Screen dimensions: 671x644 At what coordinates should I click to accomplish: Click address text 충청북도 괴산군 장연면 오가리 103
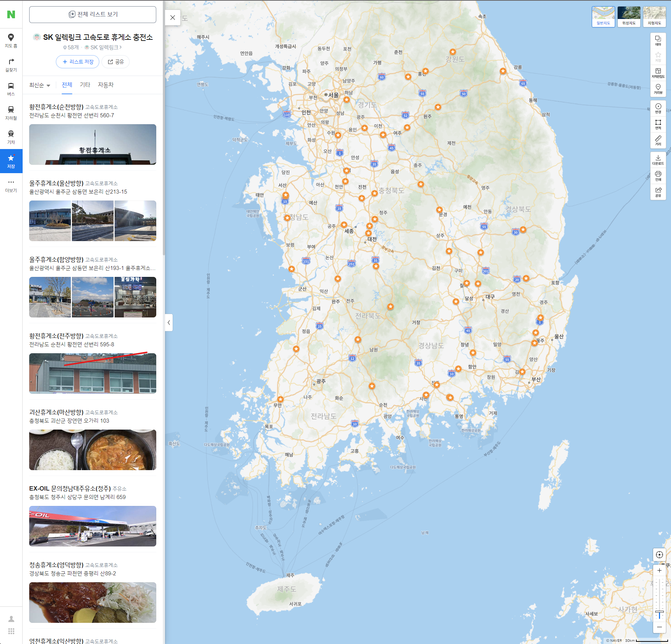[69, 421]
